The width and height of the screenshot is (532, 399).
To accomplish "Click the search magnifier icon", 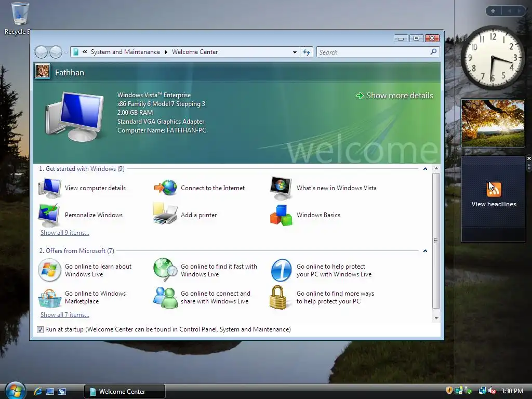I will (x=433, y=52).
